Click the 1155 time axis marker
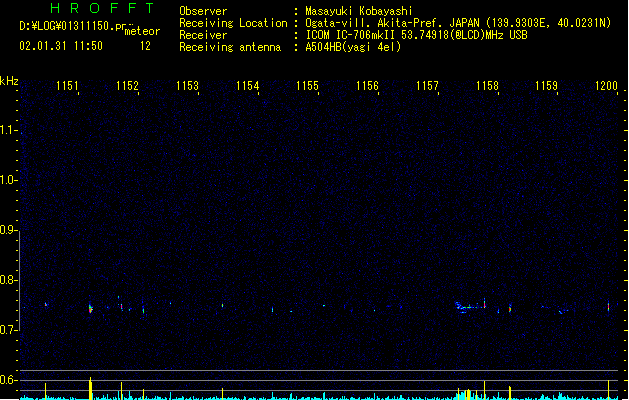This screenshot has height=400, width=629. click(x=307, y=86)
